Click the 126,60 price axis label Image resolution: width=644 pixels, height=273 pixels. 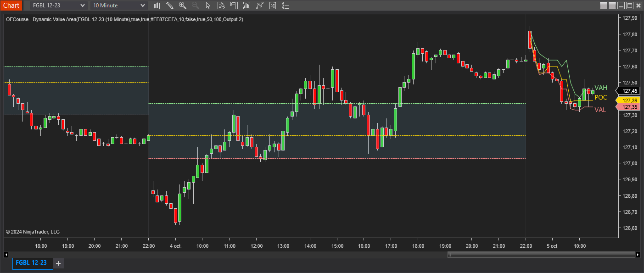pos(630,228)
